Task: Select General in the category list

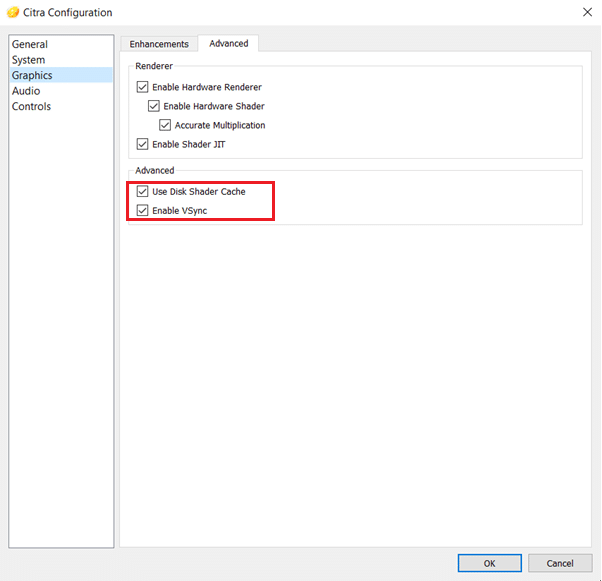Action: 30,44
